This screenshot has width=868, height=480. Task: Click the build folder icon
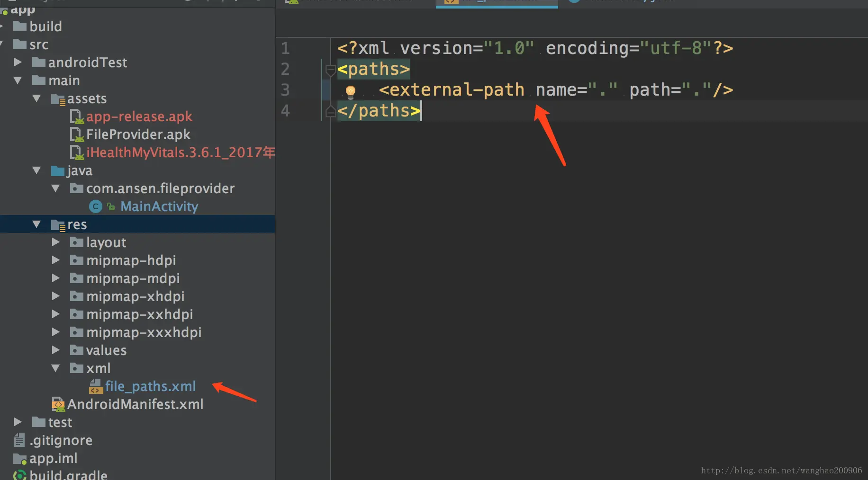coord(19,26)
